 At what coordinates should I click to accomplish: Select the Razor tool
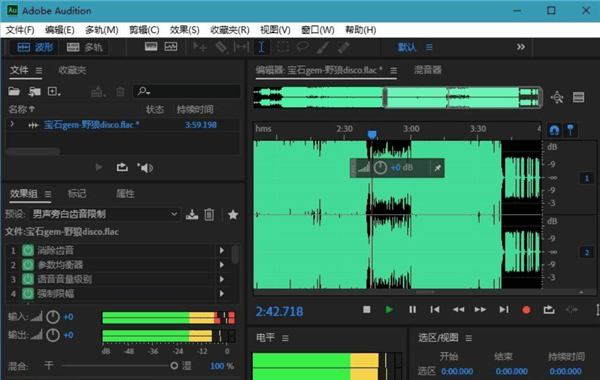pos(221,47)
